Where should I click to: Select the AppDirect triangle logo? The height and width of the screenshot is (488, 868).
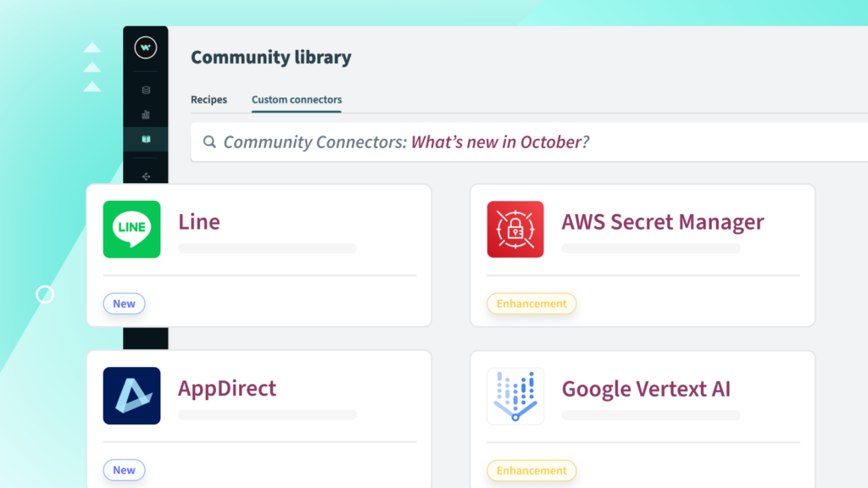[x=131, y=396]
